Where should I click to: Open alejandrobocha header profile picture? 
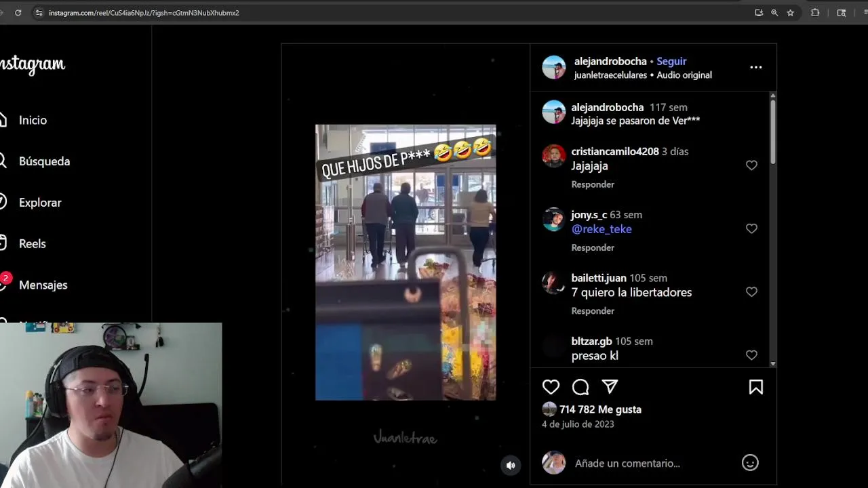553,68
